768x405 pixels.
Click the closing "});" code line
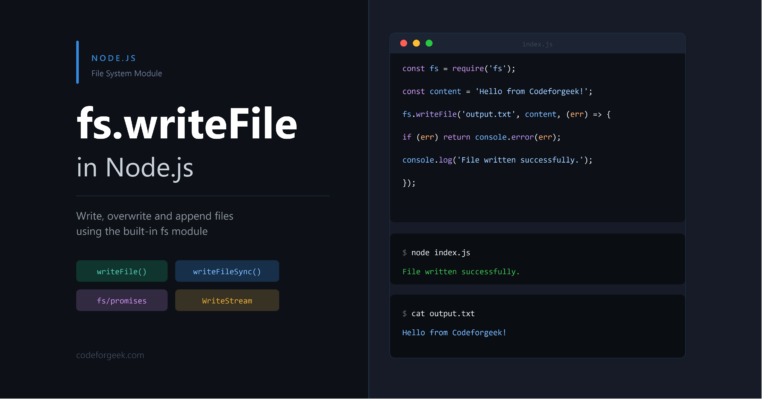(409, 183)
